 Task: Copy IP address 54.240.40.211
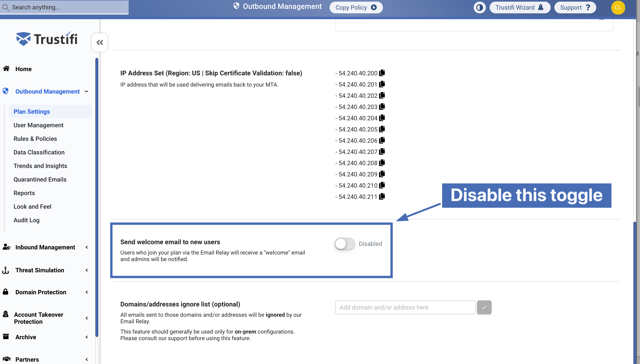[382, 197]
